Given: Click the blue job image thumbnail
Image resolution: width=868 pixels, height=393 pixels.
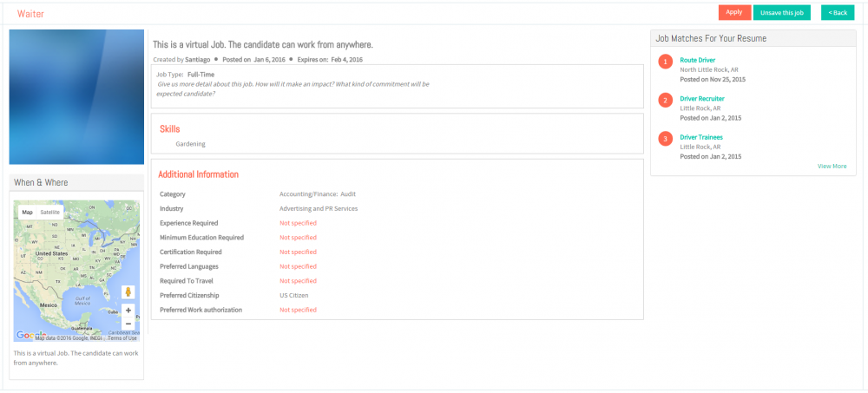Looking at the screenshot, I should tap(76, 97).
